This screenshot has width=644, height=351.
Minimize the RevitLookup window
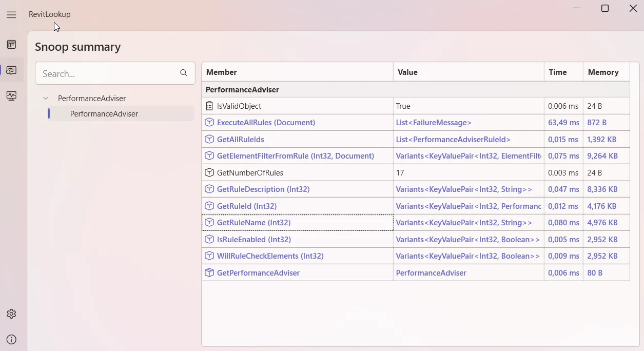coord(577,8)
